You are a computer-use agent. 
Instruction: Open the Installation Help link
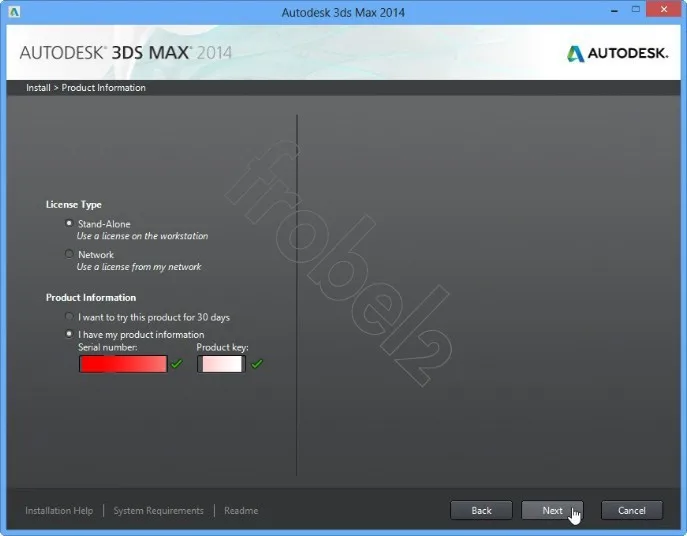[59, 511]
